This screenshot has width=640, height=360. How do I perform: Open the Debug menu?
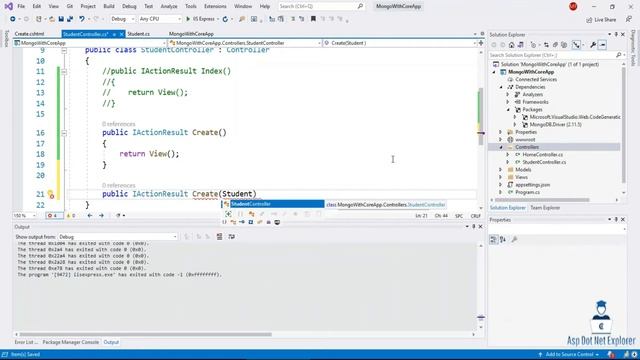[x=129, y=7]
